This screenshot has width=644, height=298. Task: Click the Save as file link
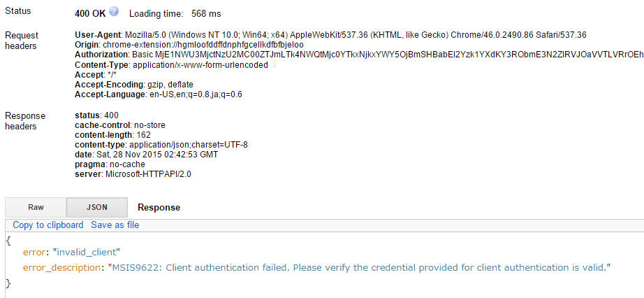tap(115, 225)
